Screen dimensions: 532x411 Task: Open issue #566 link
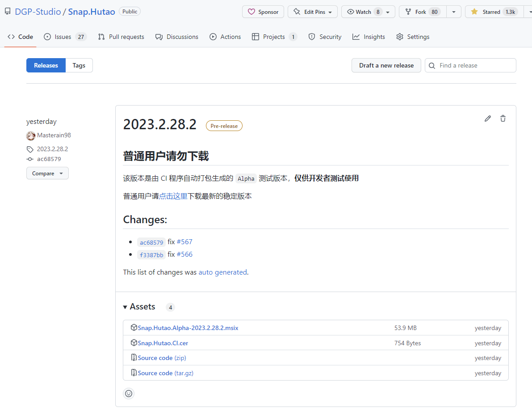(184, 254)
